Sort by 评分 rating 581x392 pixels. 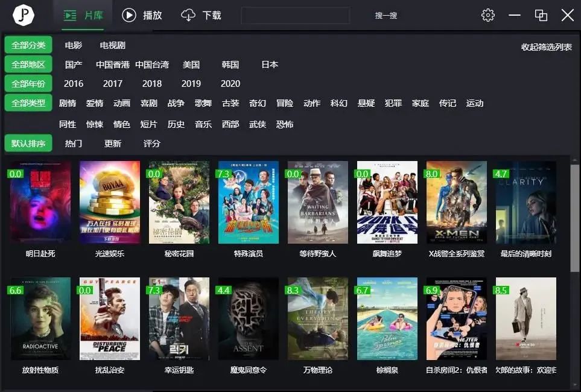(x=152, y=144)
